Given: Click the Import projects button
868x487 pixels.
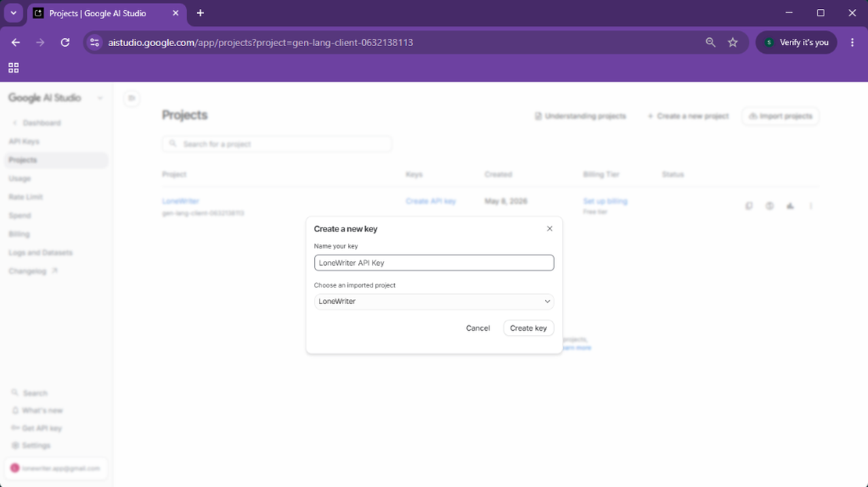Looking at the screenshot, I should [x=780, y=116].
